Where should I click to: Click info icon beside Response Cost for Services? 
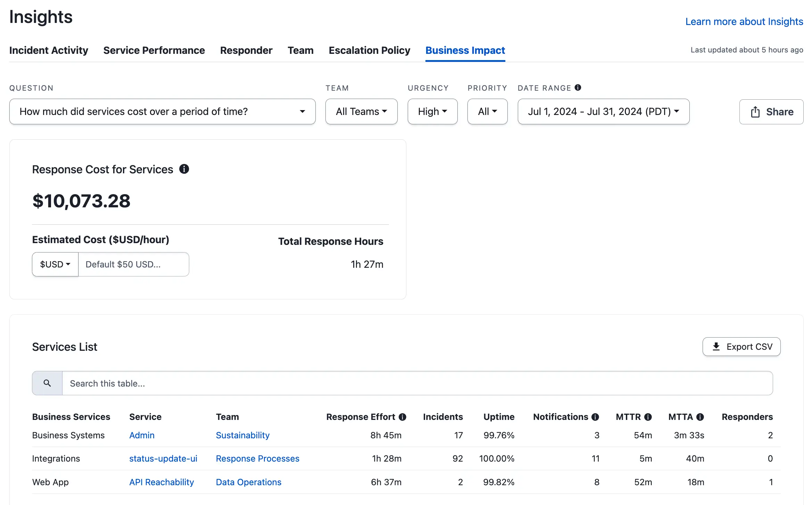(x=184, y=169)
